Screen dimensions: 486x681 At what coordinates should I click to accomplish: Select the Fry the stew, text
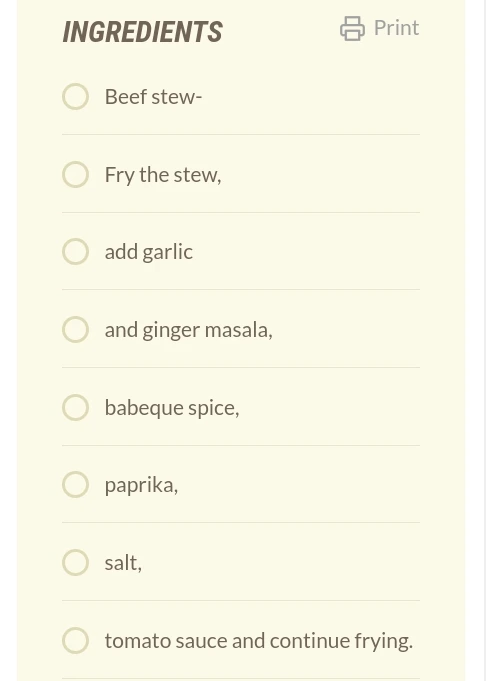point(163,175)
